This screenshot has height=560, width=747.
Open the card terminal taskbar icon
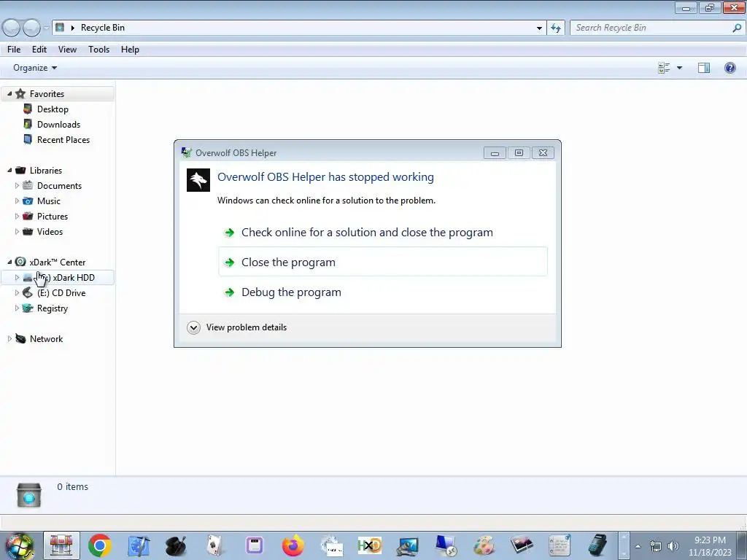tap(597, 545)
